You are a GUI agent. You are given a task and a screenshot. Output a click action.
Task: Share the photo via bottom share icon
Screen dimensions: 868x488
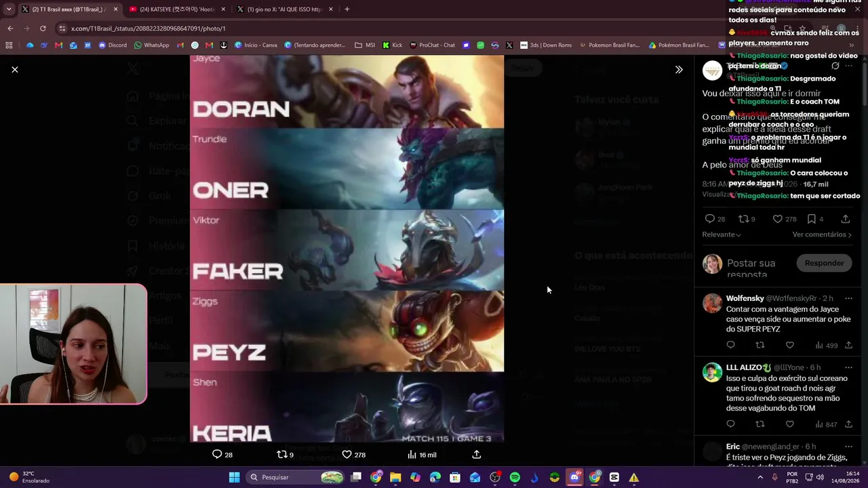coord(477,454)
